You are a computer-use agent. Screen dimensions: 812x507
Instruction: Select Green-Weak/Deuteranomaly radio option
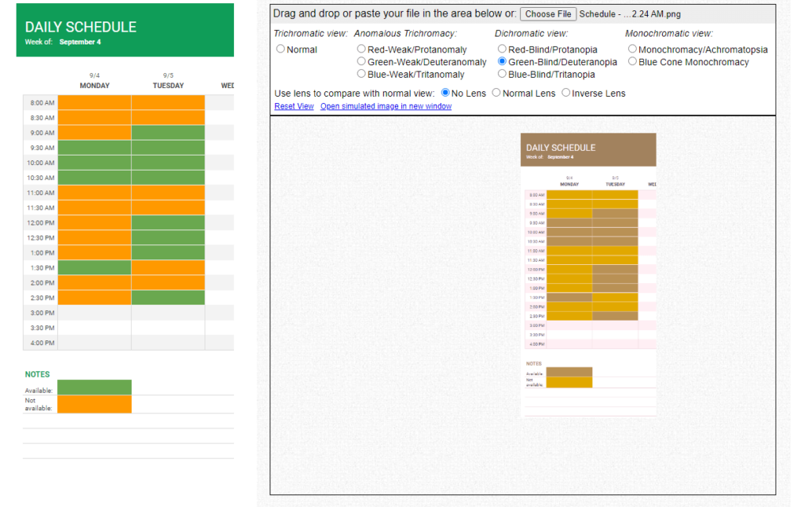coord(362,62)
